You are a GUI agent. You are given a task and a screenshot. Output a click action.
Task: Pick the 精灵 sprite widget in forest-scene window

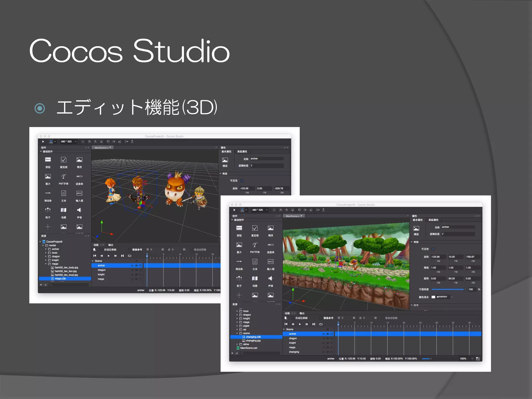tap(270, 228)
